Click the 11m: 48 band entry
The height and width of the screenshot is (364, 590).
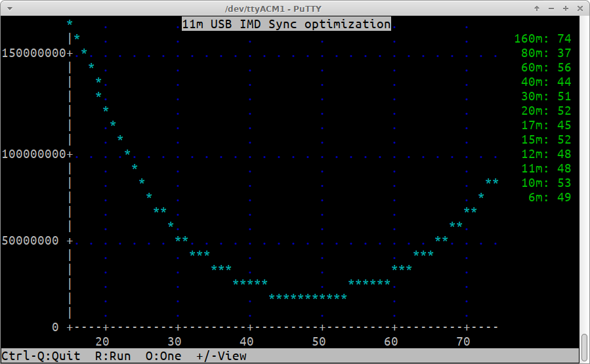pyautogui.click(x=546, y=169)
